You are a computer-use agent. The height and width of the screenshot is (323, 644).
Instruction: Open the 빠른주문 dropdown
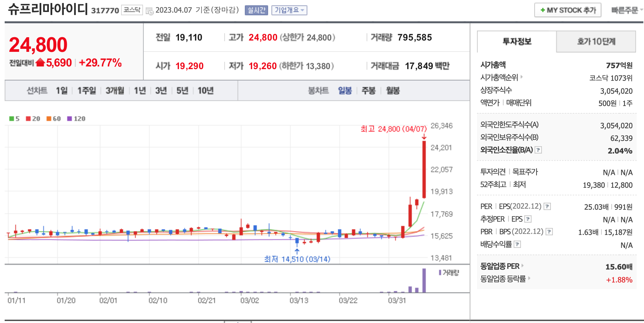pos(627,10)
